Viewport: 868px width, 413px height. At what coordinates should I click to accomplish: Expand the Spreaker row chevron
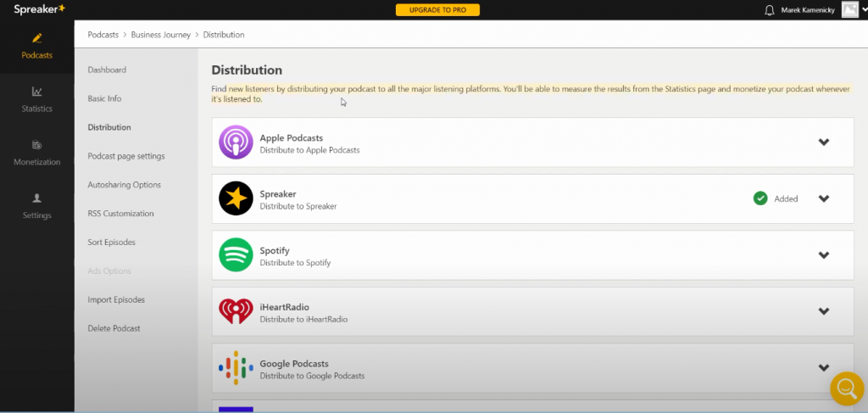coord(824,198)
